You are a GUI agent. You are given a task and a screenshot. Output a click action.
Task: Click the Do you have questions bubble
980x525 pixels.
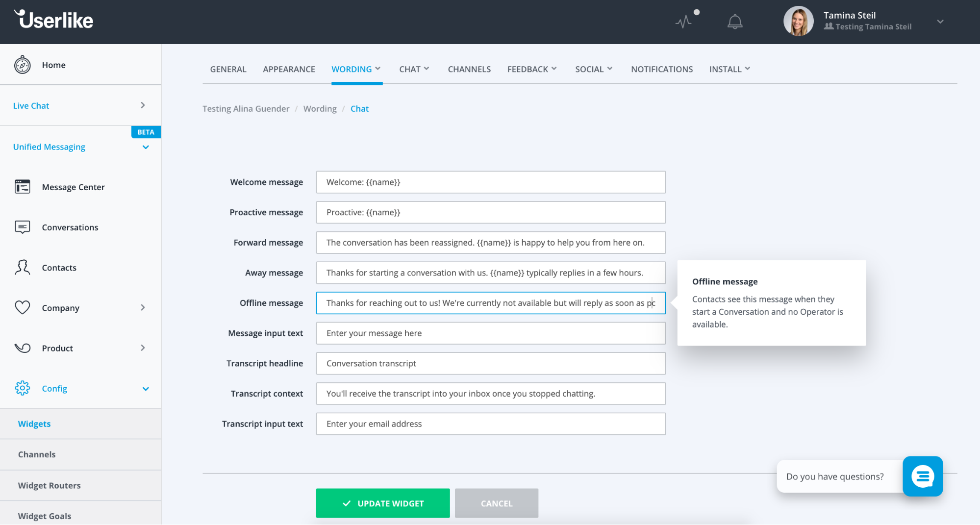point(839,476)
